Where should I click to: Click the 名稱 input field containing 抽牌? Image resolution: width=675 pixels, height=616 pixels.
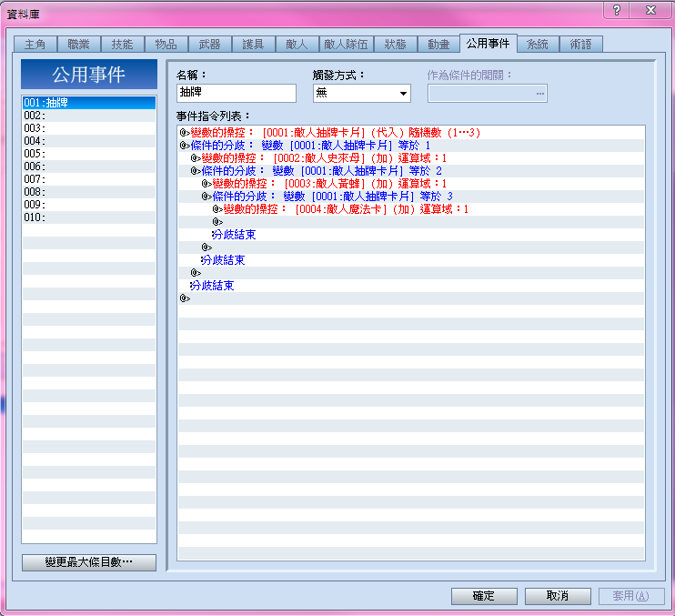coord(237,93)
